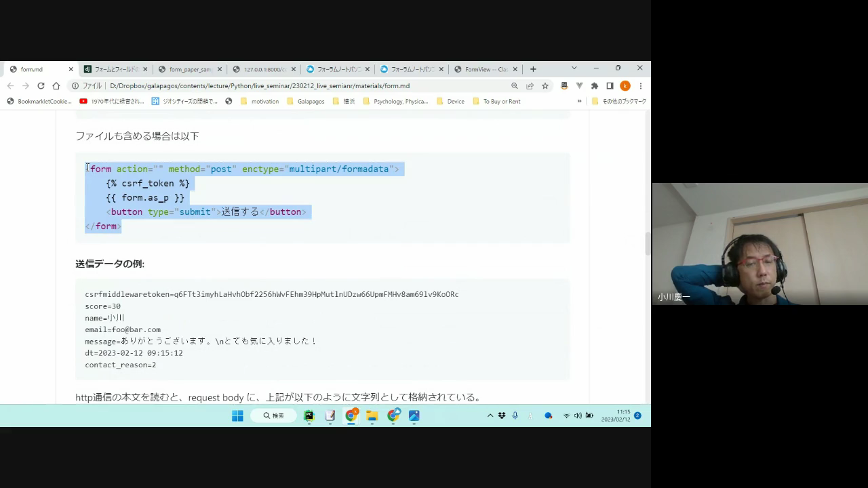Bookmark this page with the star icon
Screen dimensions: 868x488
coord(545,86)
